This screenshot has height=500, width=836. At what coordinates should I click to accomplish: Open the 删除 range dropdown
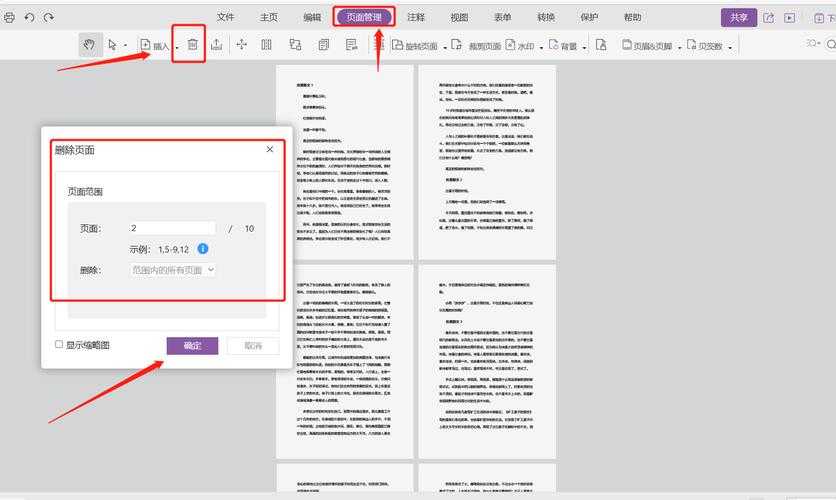pyautogui.click(x=173, y=270)
